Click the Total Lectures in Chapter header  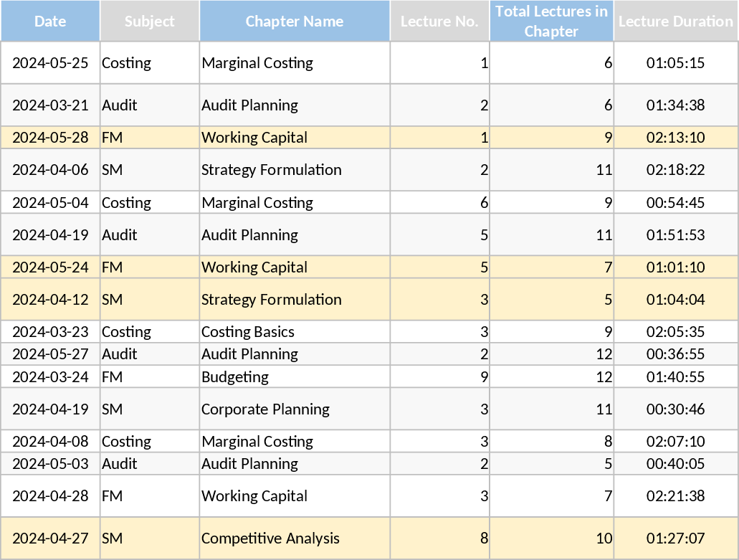point(550,20)
